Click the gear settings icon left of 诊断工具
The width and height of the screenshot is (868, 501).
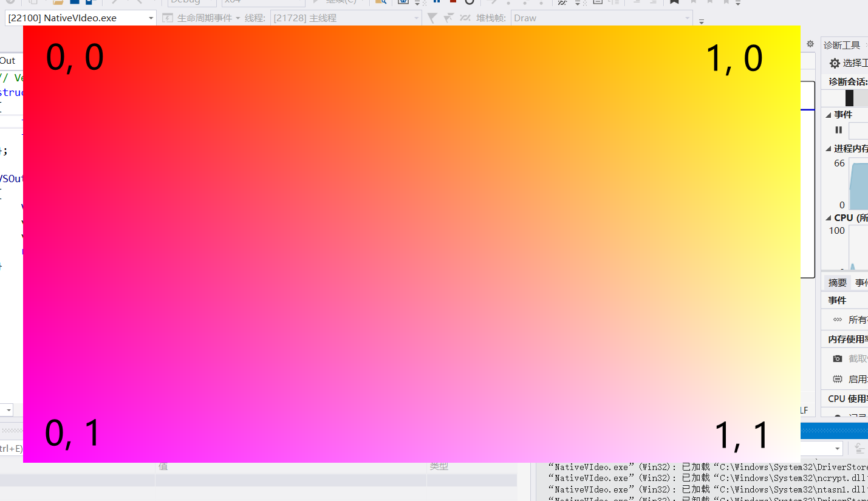[x=810, y=44]
